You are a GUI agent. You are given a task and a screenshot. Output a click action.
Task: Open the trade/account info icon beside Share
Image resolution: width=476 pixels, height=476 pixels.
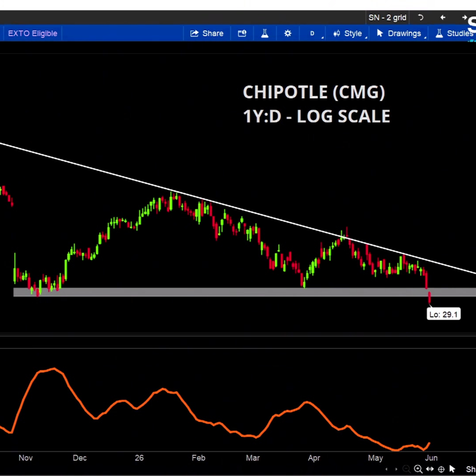(242, 33)
